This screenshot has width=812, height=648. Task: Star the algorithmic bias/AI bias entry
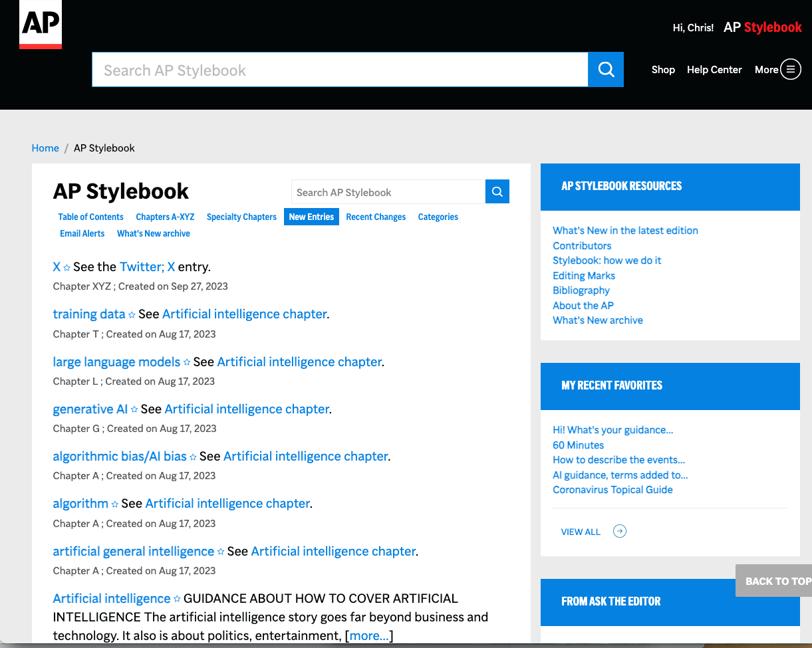(193, 457)
